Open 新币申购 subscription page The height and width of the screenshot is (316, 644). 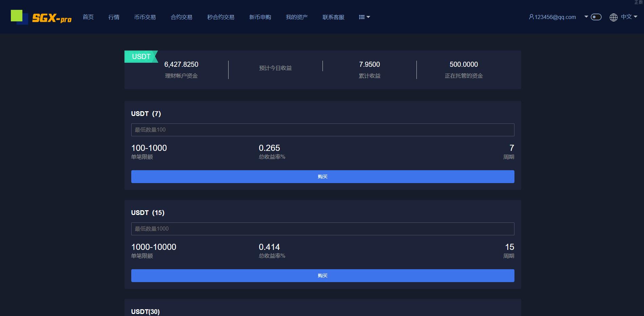[x=260, y=17]
